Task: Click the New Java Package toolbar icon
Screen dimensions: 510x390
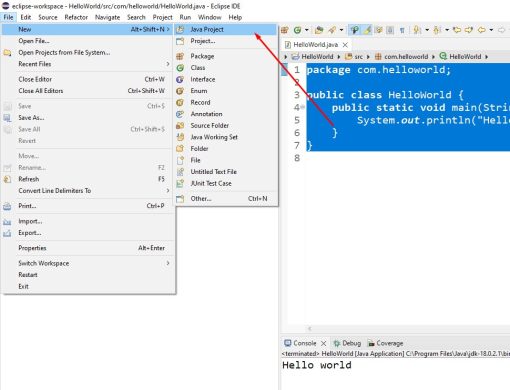Action: [x=284, y=30]
